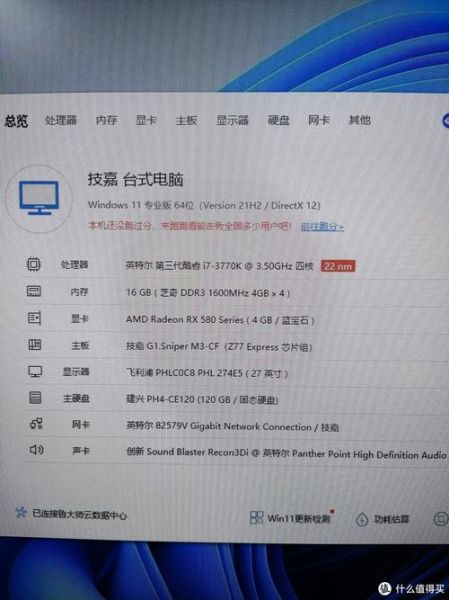This screenshot has width=449, height=600.
Task: Switch to the 网卡 tab
Action: click(x=319, y=120)
